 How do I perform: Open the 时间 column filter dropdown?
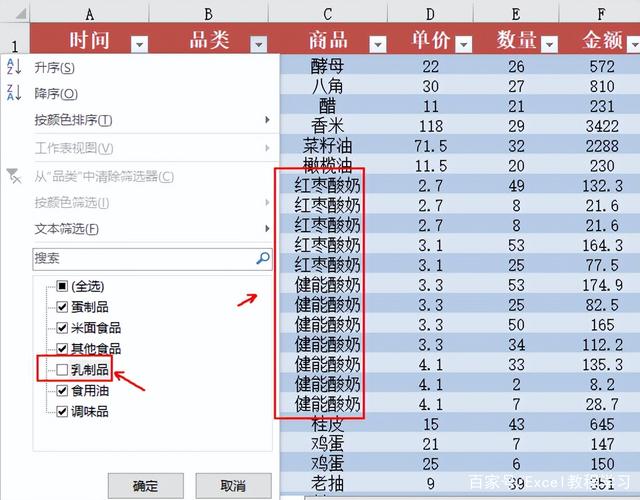(x=140, y=44)
